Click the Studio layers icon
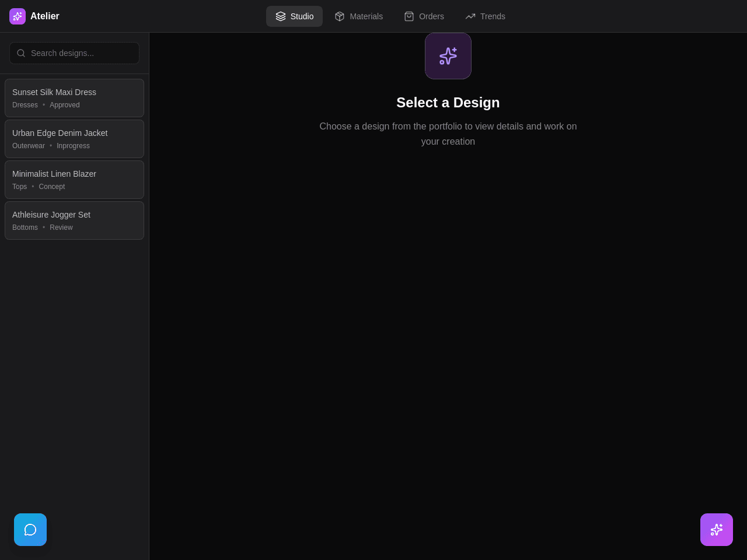This screenshot has width=747, height=560. pyautogui.click(x=281, y=16)
